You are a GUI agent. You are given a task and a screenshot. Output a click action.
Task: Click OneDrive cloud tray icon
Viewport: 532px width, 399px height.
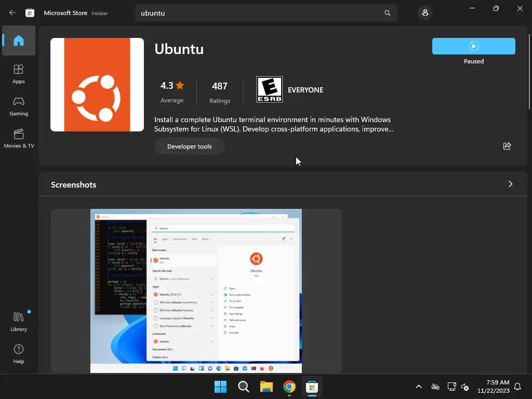[x=435, y=387]
